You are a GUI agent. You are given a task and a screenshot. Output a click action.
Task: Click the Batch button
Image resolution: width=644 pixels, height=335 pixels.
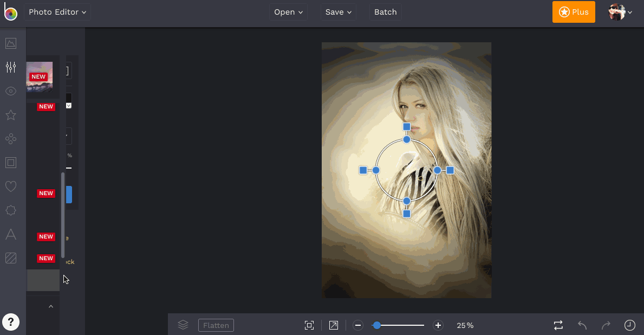pyautogui.click(x=385, y=12)
